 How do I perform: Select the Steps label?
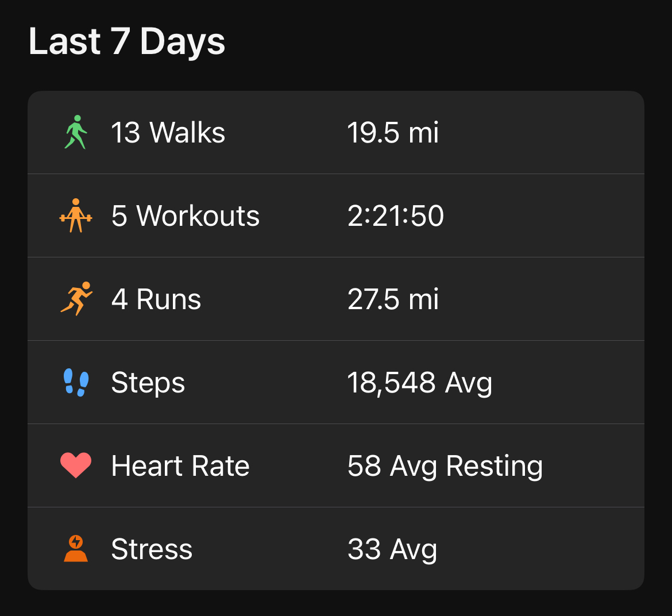(148, 383)
